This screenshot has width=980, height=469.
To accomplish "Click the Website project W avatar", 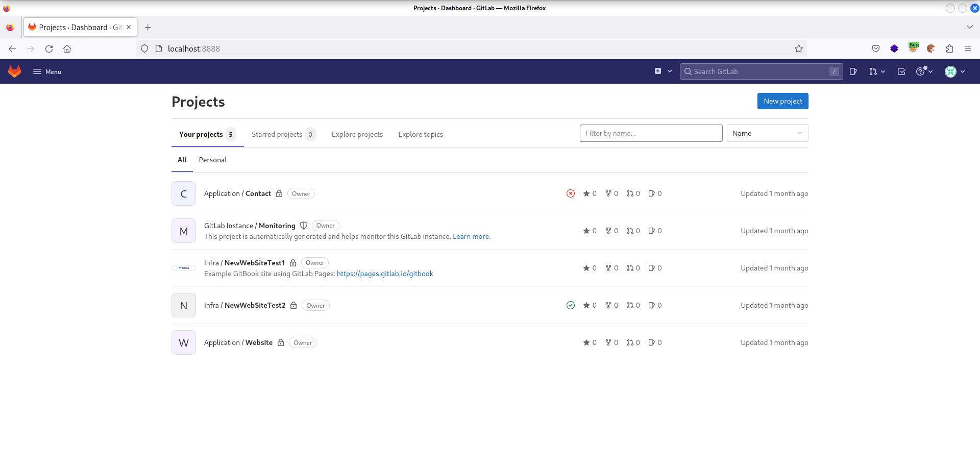I will coord(184,342).
